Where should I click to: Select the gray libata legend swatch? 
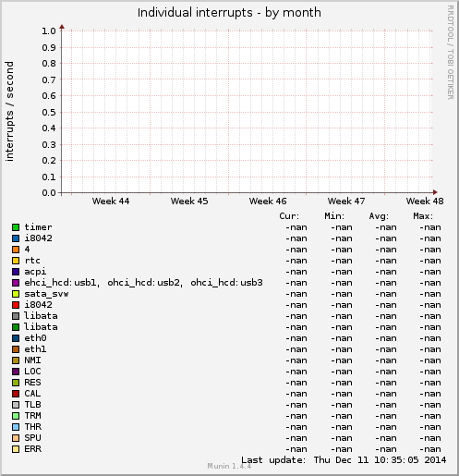16,316
